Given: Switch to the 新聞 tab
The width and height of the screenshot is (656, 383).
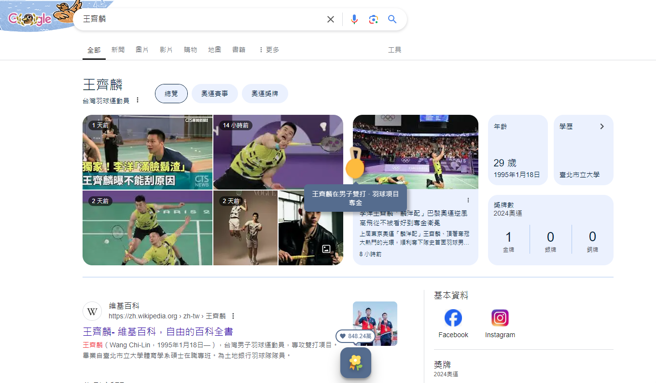Looking at the screenshot, I should pos(118,49).
